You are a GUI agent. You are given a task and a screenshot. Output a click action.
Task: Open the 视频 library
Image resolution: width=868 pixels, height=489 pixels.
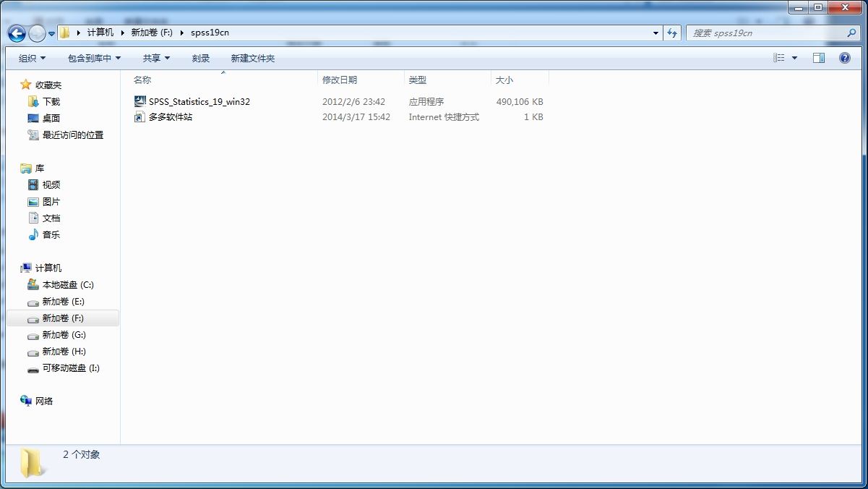51,184
